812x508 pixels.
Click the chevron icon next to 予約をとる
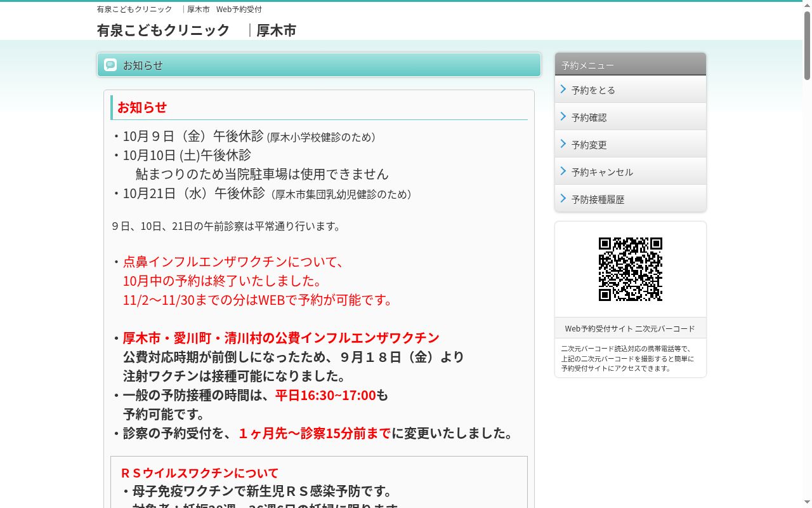click(x=563, y=90)
